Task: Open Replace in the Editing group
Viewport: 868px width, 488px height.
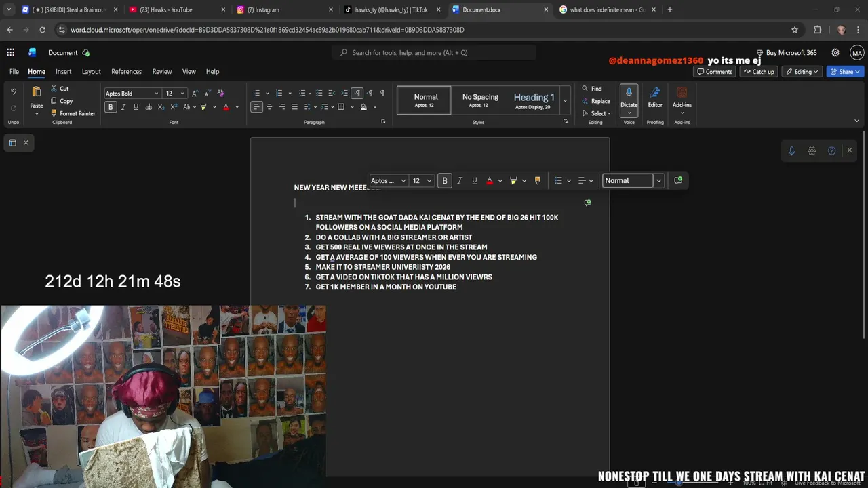Action: (596, 101)
